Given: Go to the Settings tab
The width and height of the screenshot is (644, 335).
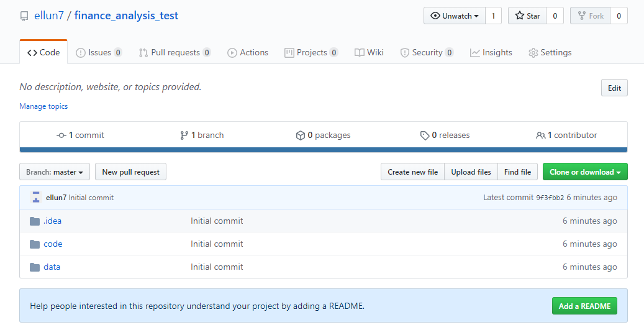Looking at the screenshot, I should tap(550, 53).
